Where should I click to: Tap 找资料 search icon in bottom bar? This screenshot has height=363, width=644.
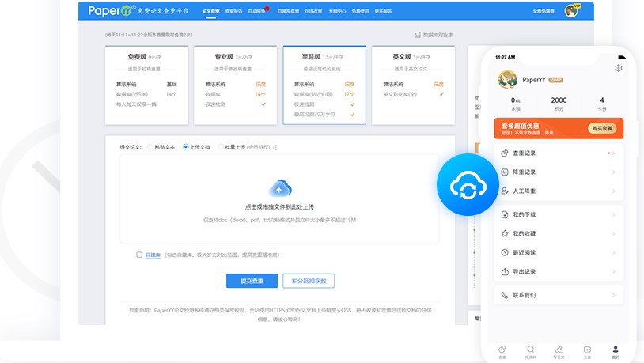pyautogui.click(x=531, y=350)
